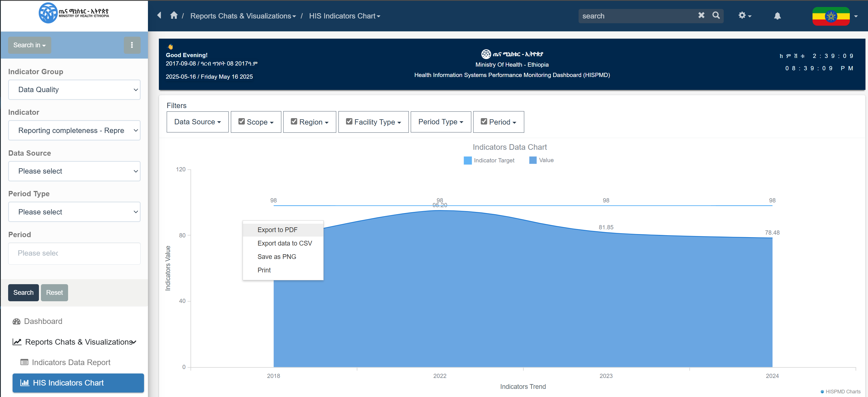Toggle the Region filter checkbox
The height and width of the screenshot is (397, 868).
294,122
